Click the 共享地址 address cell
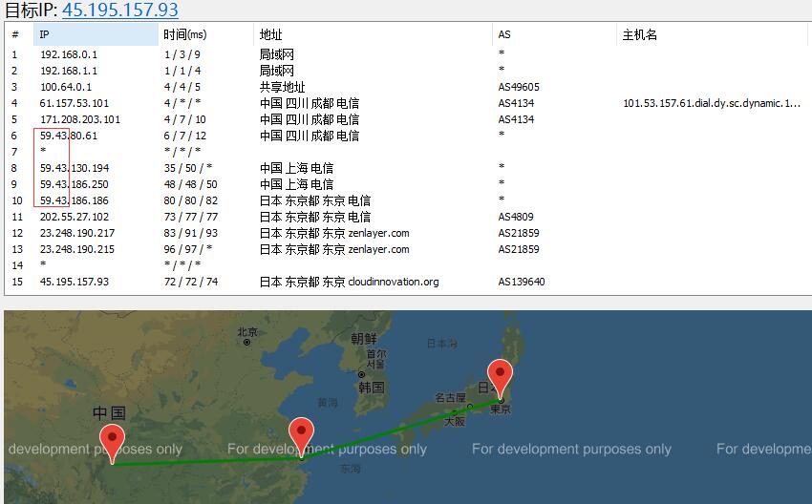The height and width of the screenshot is (504, 812). tap(282, 87)
